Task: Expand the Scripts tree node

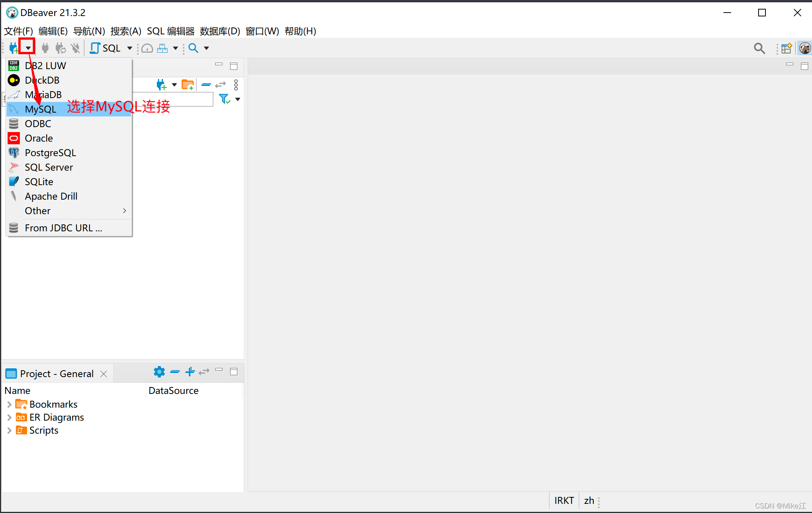Action: (10, 431)
